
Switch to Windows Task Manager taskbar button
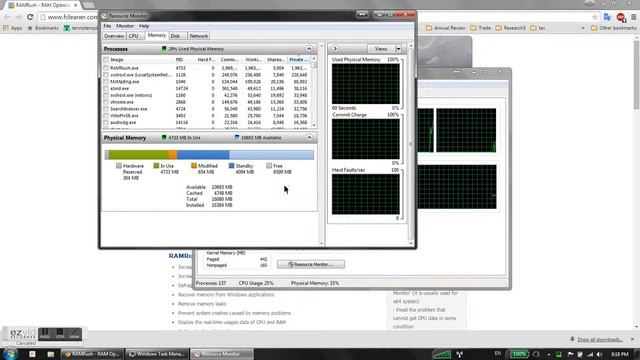click(x=156, y=354)
